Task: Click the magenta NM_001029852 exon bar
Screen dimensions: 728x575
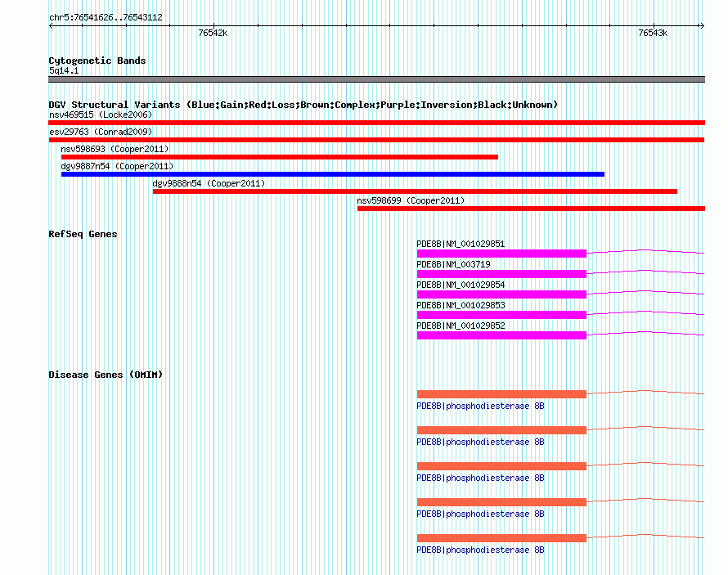Action: click(502, 335)
